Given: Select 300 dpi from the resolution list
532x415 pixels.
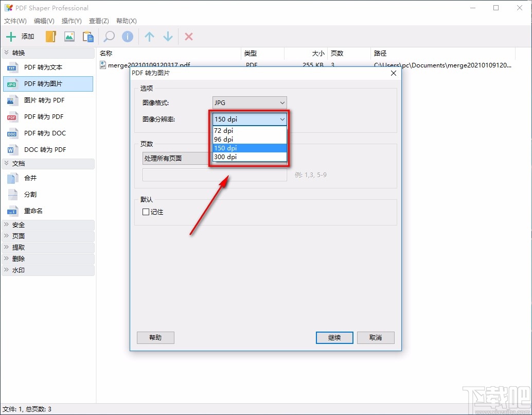Looking at the screenshot, I should (225, 157).
